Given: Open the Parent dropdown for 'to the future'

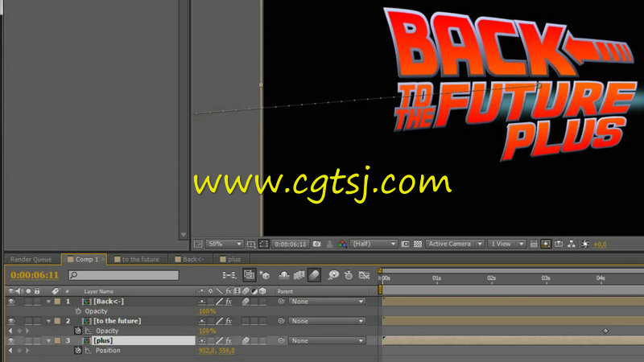Looking at the screenshot, I should (x=327, y=321).
